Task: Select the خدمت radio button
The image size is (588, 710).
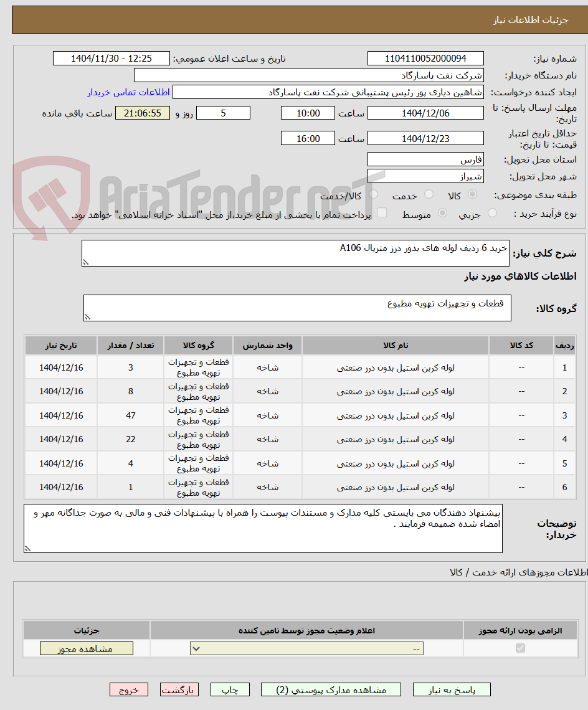Action: [x=429, y=194]
